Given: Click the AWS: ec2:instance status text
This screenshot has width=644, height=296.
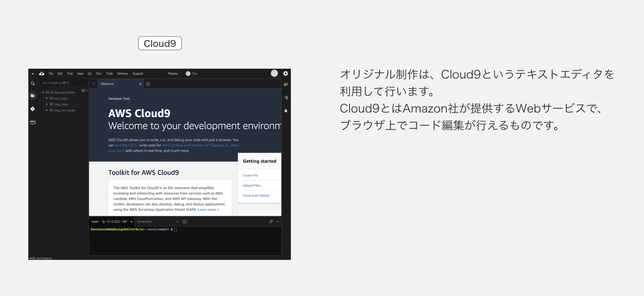Looking at the screenshot, I should pyautogui.click(x=41, y=258).
